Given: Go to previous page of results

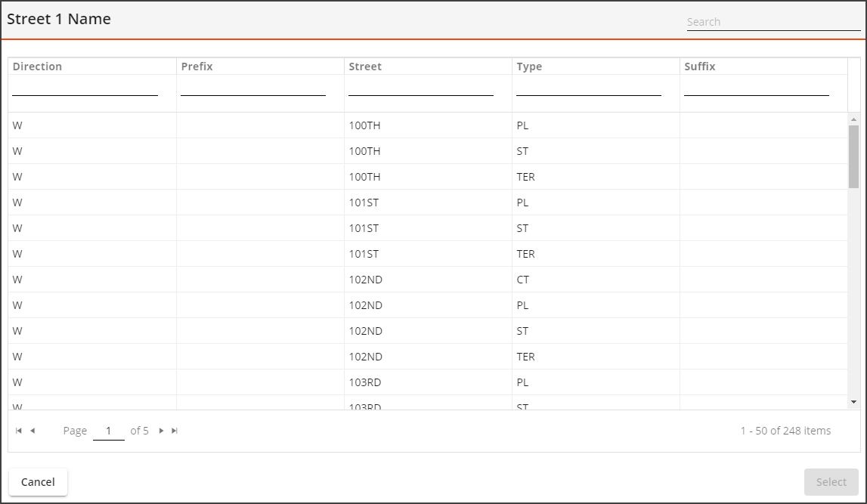Looking at the screenshot, I should pyautogui.click(x=33, y=431).
